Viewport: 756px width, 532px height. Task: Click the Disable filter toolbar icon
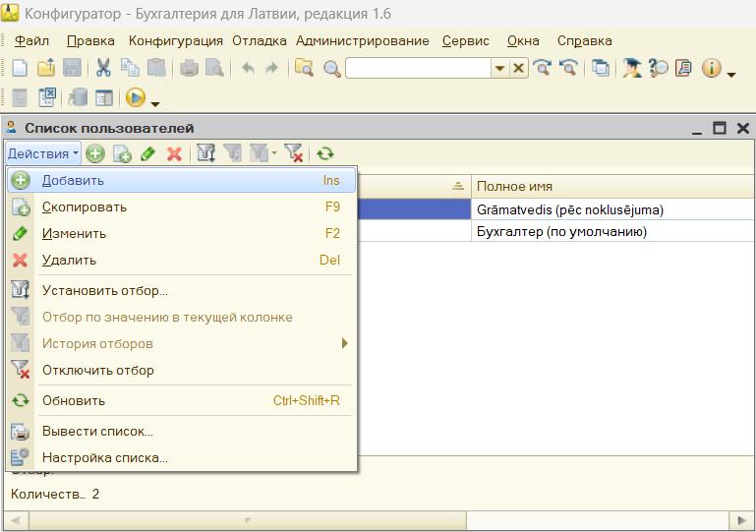point(293,153)
